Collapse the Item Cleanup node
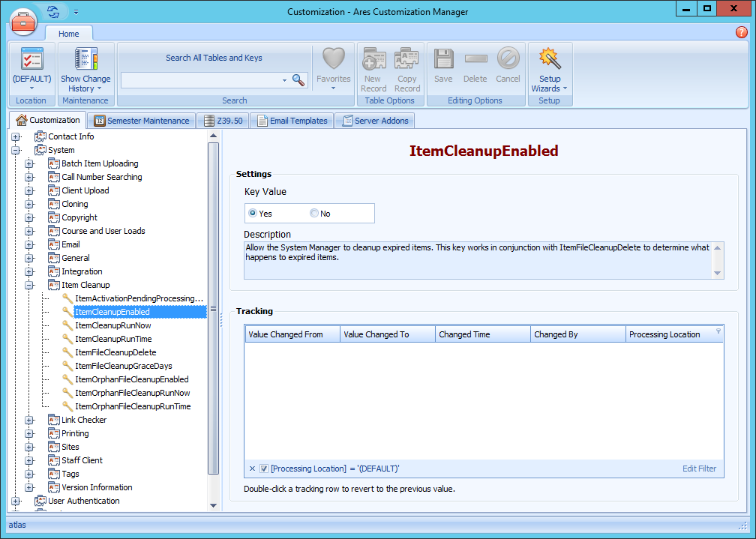This screenshot has height=539, width=756. click(x=29, y=285)
